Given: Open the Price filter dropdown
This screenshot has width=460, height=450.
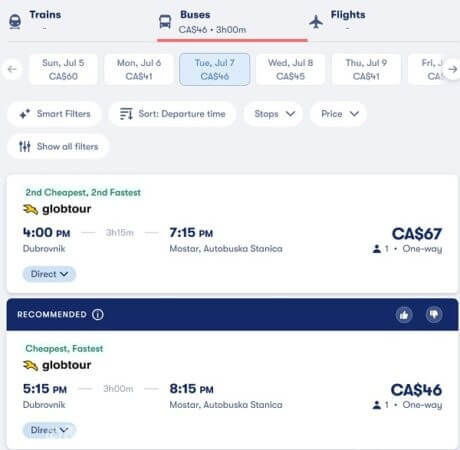Looking at the screenshot, I should coord(339,114).
